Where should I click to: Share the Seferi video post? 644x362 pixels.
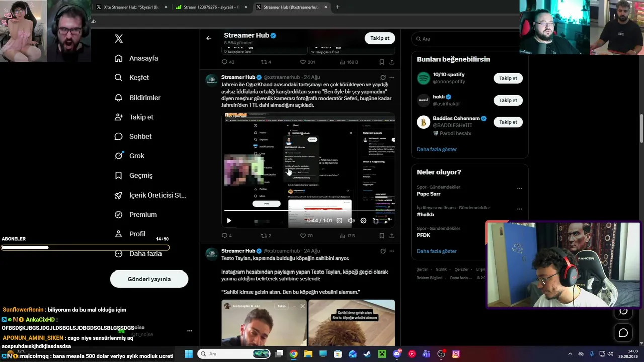(392, 235)
